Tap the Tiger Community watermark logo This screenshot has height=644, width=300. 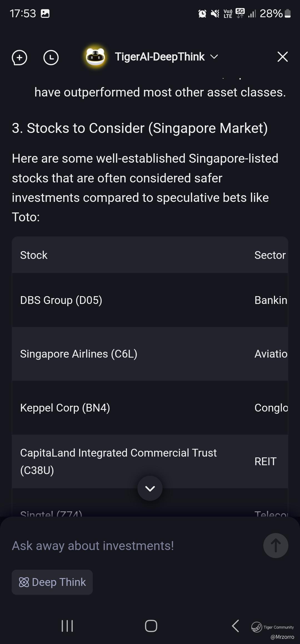pyautogui.click(x=257, y=627)
